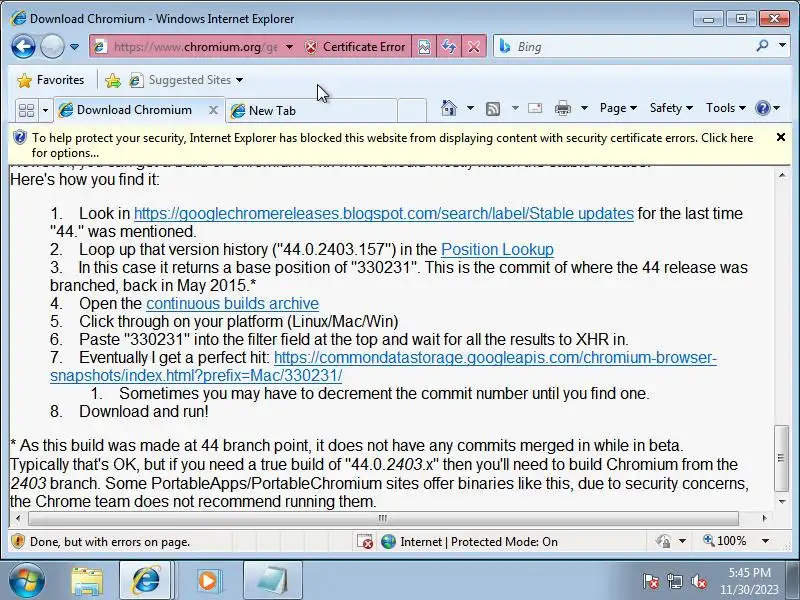800x600 pixels.
Task: Dismiss the security information bar
Action: pos(781,137)
